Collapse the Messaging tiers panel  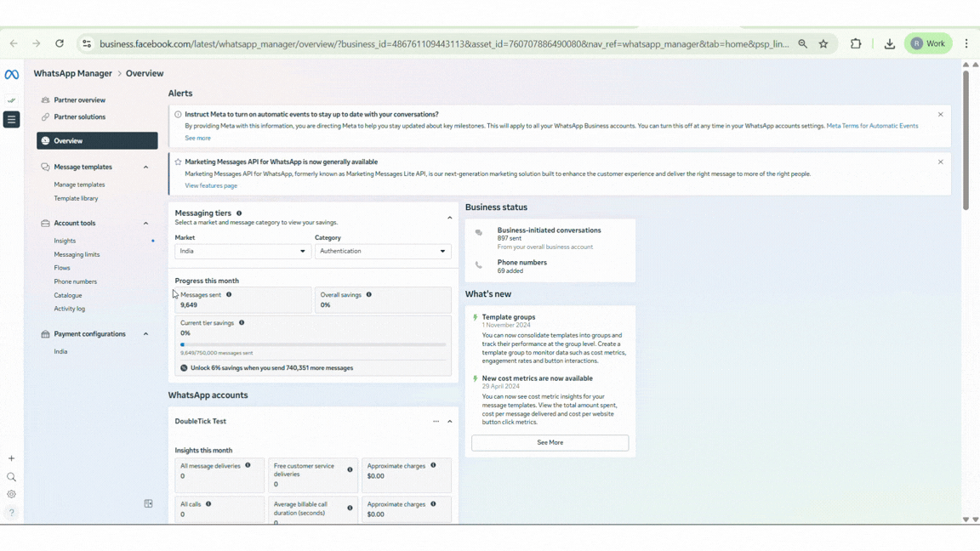450,218
